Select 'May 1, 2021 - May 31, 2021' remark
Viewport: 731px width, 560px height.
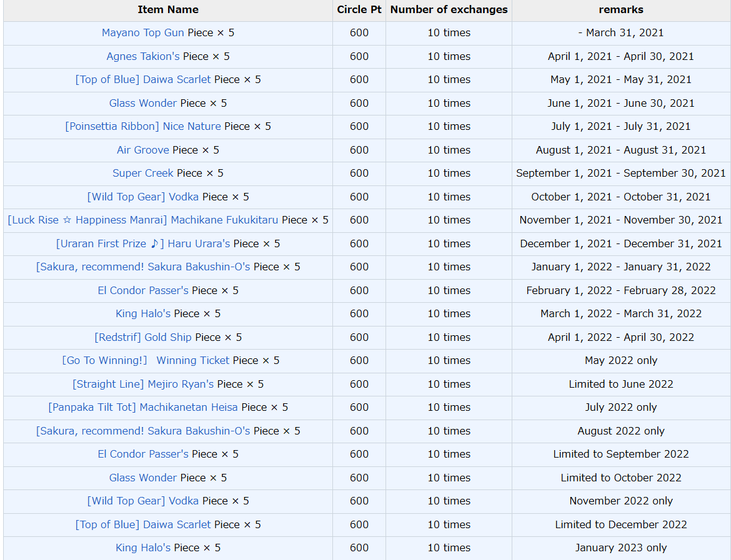[x=621, y=80]
